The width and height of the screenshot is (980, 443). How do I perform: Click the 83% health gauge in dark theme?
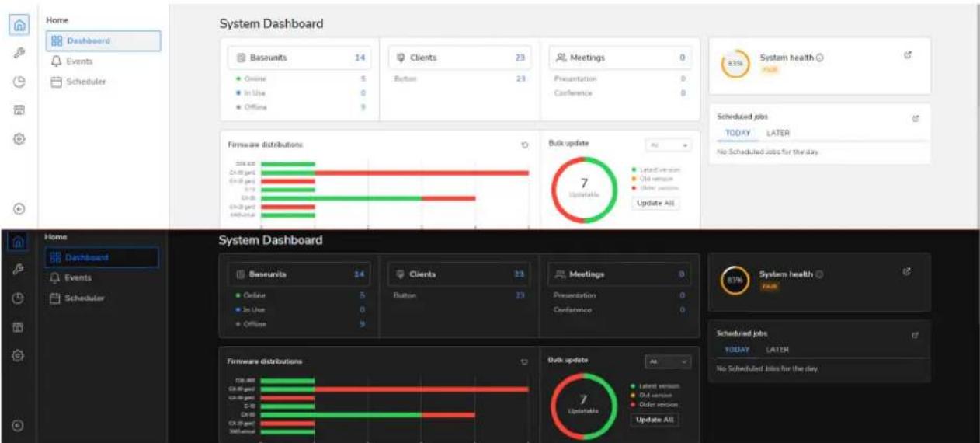(735, 281)
